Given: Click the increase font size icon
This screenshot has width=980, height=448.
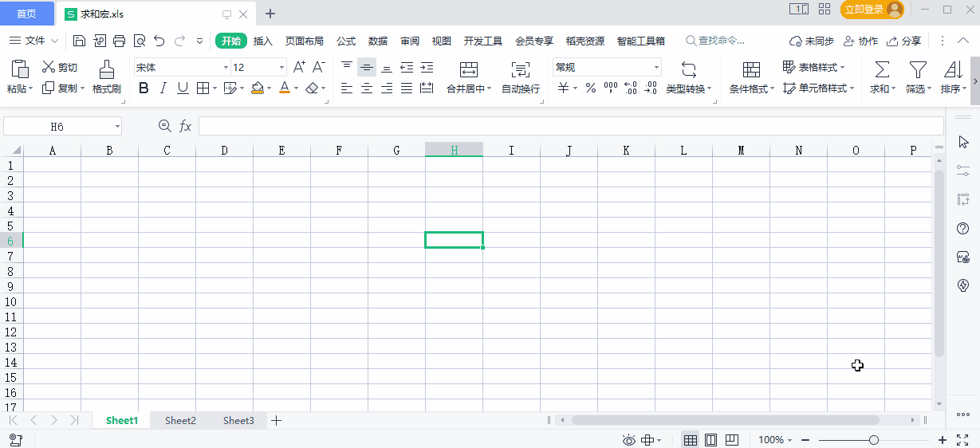Looking at the screenshot, I should [299, 68].
